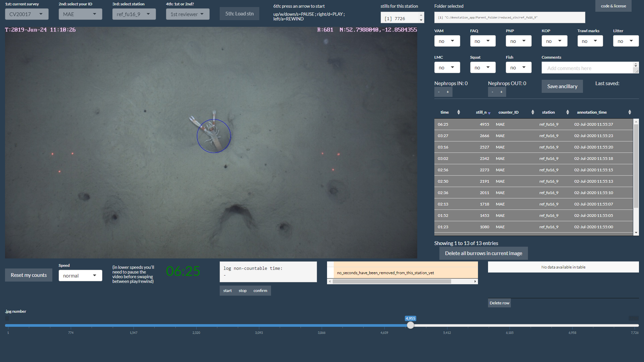Select table row with still 2666
Viewport: 644px width, 362px height.
(x=533, y=136)
